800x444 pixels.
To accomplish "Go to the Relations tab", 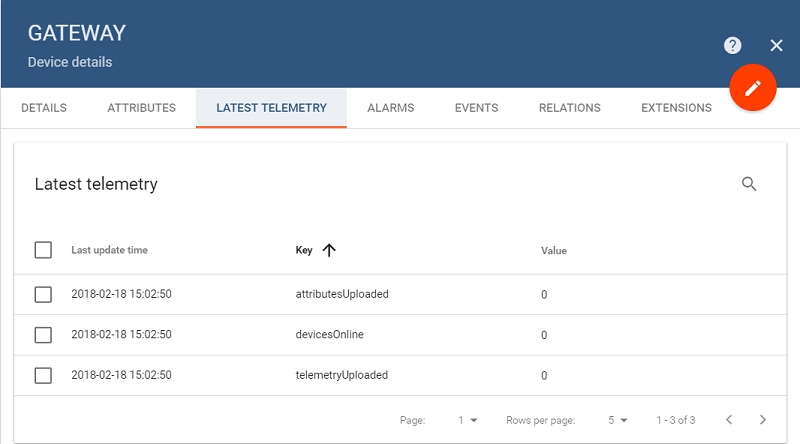I will click(x=569, y=108).
